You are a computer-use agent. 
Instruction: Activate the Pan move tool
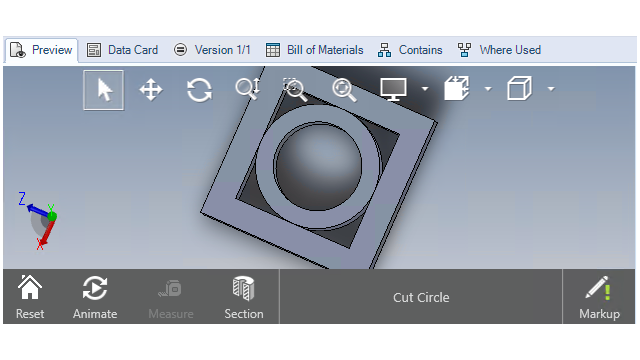[151, 90]
